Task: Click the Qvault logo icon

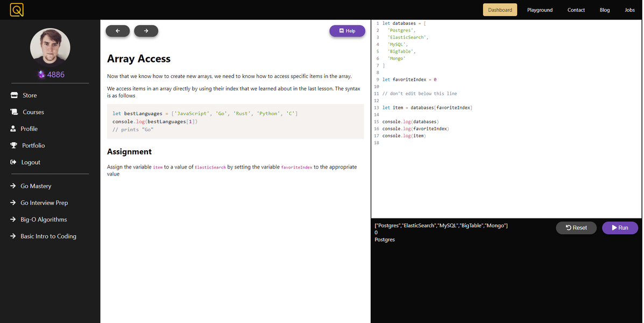Action: click(x=17, y=10)
